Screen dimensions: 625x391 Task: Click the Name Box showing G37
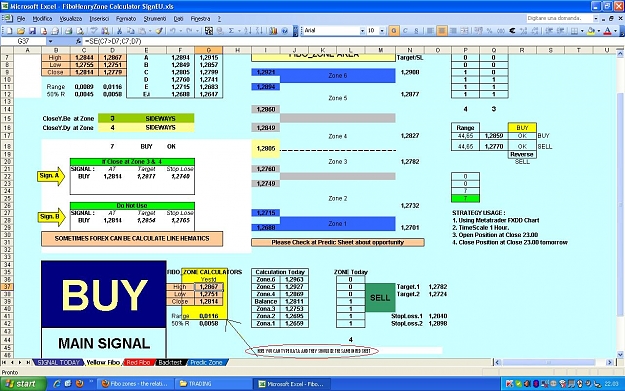pyautogui.click(x=24, y=41)
